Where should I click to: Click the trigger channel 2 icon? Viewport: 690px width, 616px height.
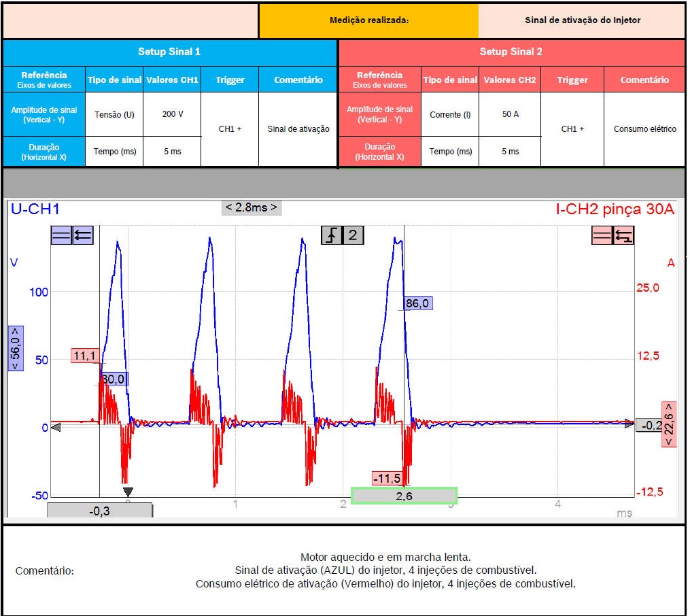pyautogui.click(x=352, y=235)
